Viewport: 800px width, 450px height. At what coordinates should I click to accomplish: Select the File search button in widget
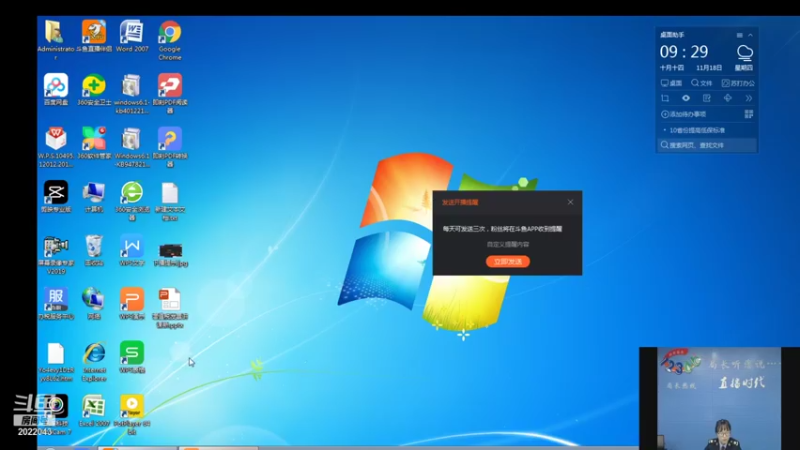[702, 83]
